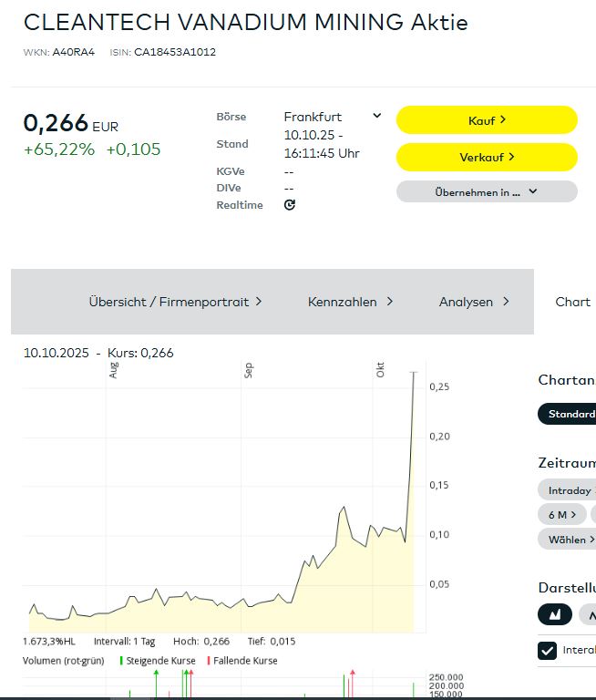Select the Intraday time period

[x=569, y=490]
